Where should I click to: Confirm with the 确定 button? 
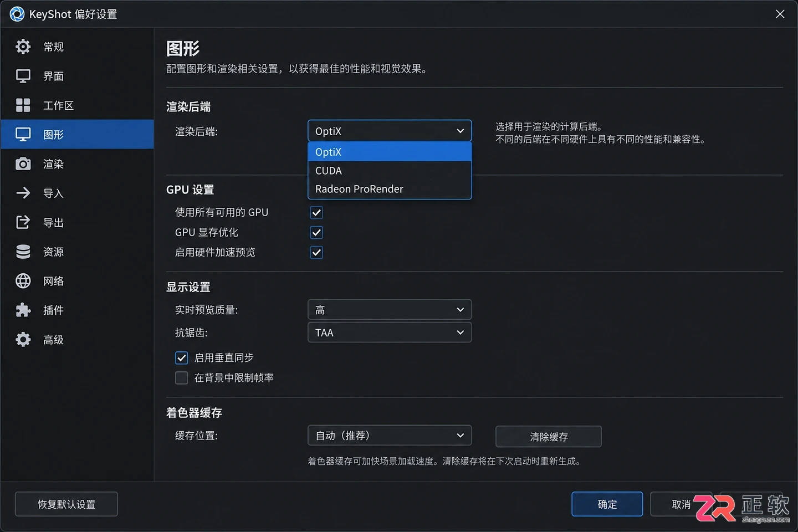607,504
